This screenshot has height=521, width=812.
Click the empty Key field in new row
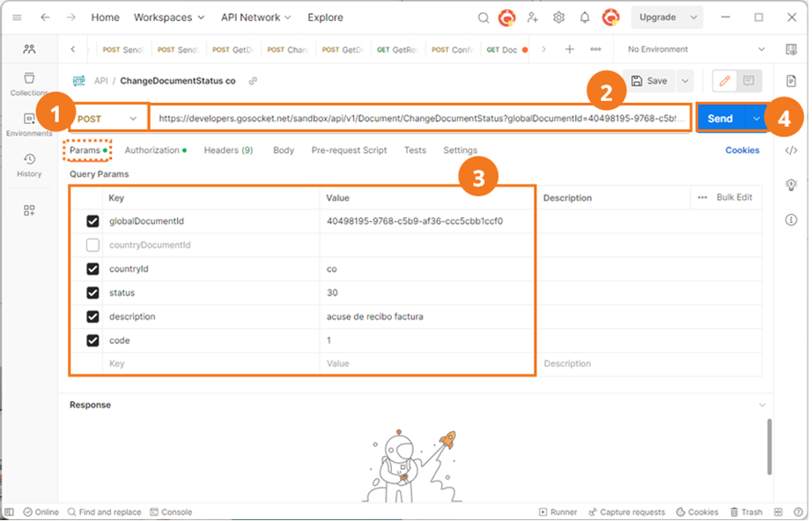211,363
